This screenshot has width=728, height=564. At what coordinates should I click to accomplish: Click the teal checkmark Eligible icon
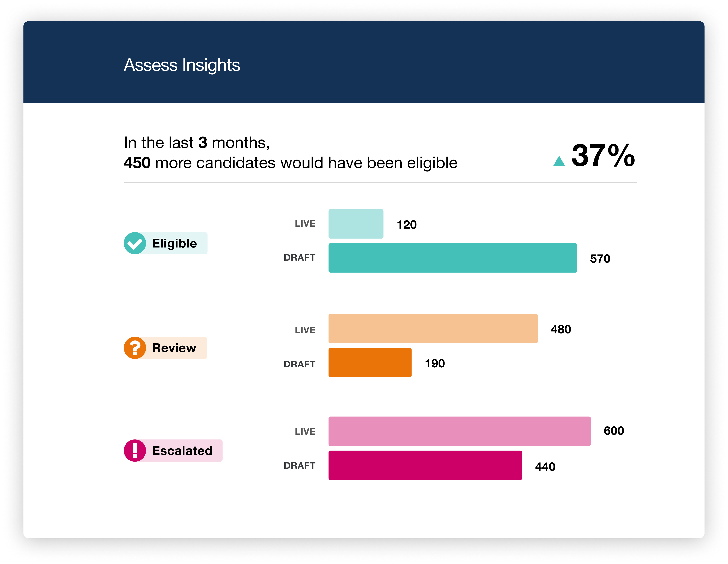(x=135, y=243)
